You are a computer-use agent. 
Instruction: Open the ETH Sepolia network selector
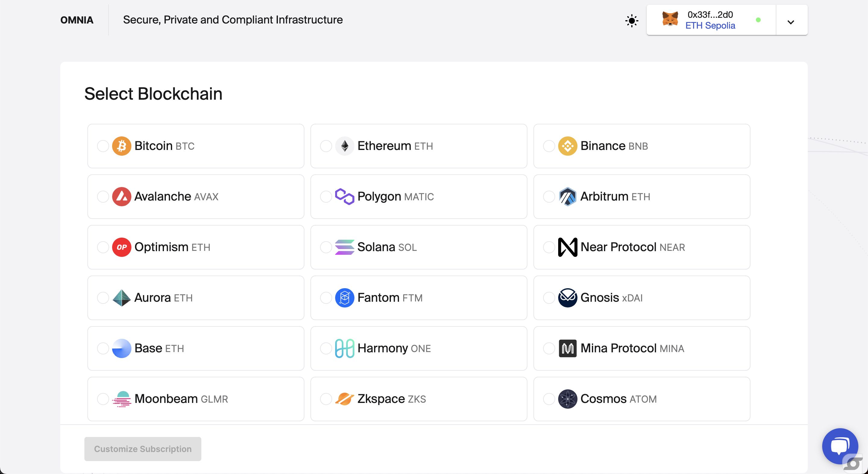click(710, 26)
